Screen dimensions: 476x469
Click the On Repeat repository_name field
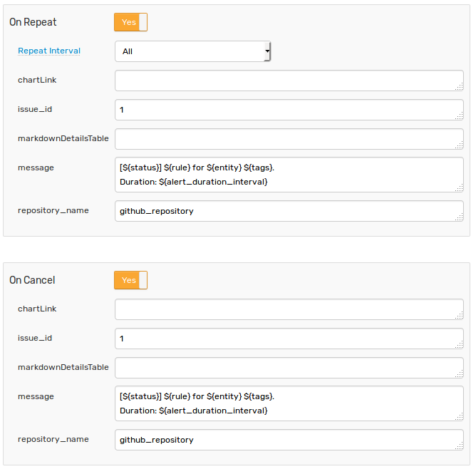coord(289,211)
